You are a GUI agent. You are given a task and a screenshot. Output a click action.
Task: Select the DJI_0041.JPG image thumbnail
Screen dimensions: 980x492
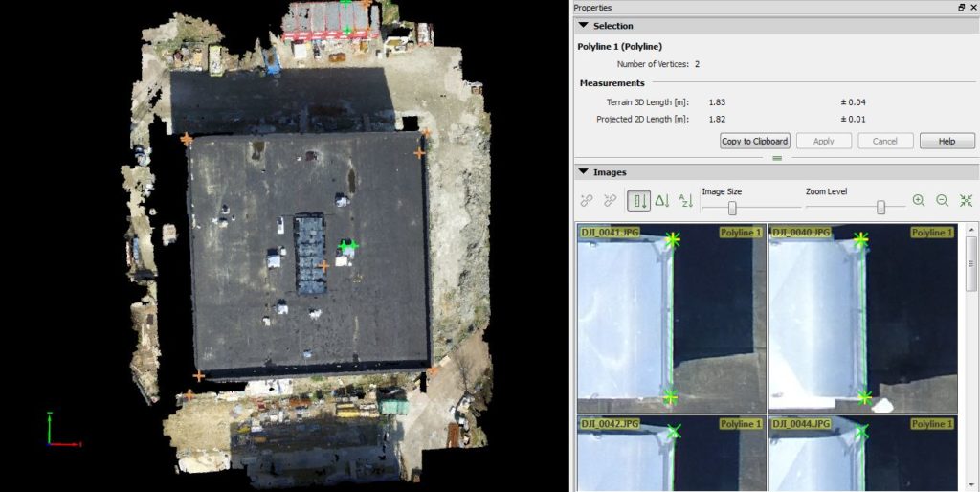(672, 318)
